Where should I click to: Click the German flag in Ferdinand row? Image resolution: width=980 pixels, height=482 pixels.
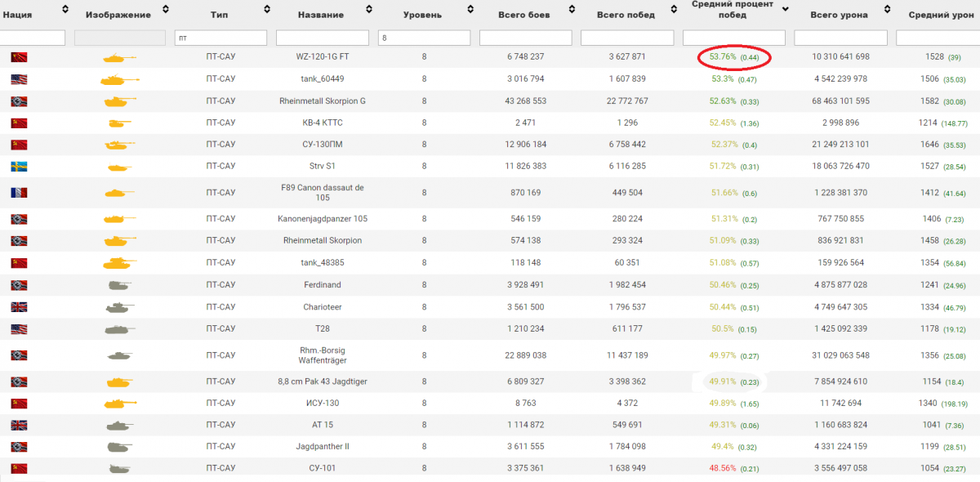click(x=19, y=285)
